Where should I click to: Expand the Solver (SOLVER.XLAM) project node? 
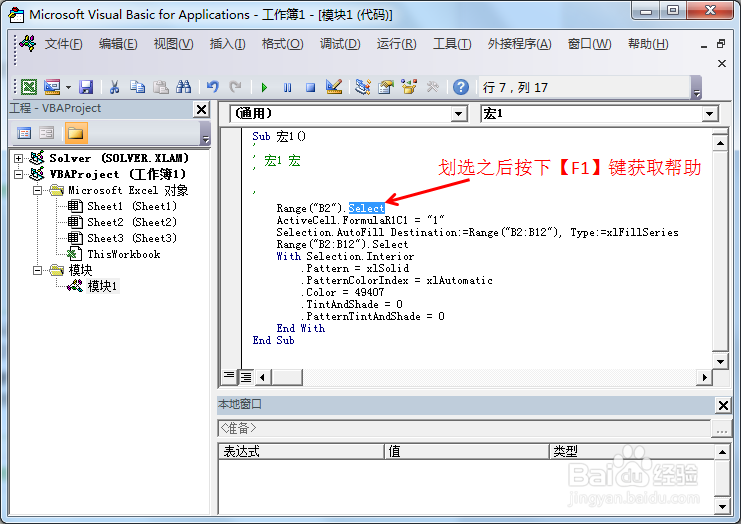click(18, 158)
